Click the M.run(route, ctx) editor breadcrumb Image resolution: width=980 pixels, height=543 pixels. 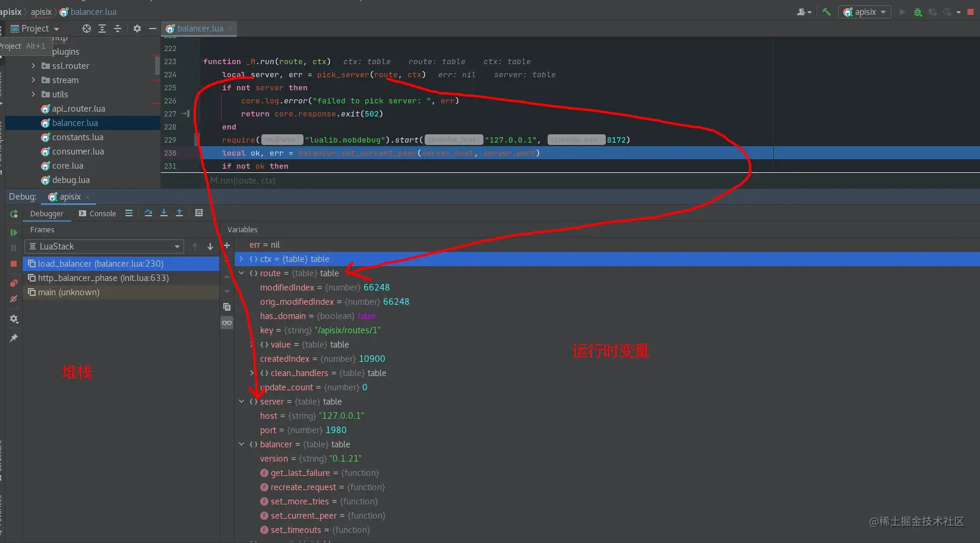[242, 181]
